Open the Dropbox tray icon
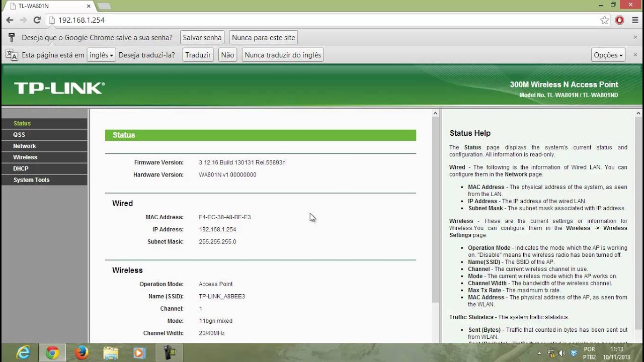The width and height of the screenshot is (644, 362). point(574,353)
